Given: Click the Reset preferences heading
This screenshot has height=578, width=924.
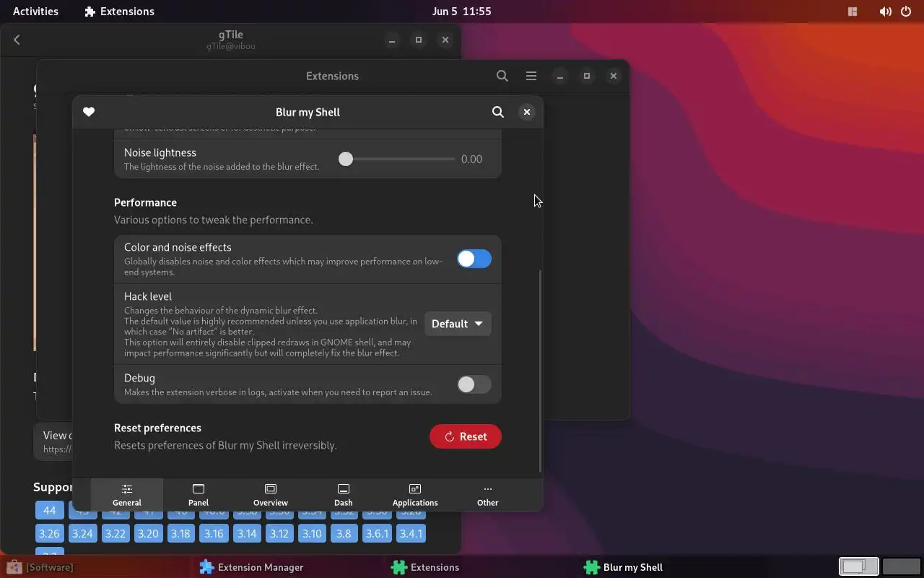Looking at the screenshot, I should [x=157, y=428].
